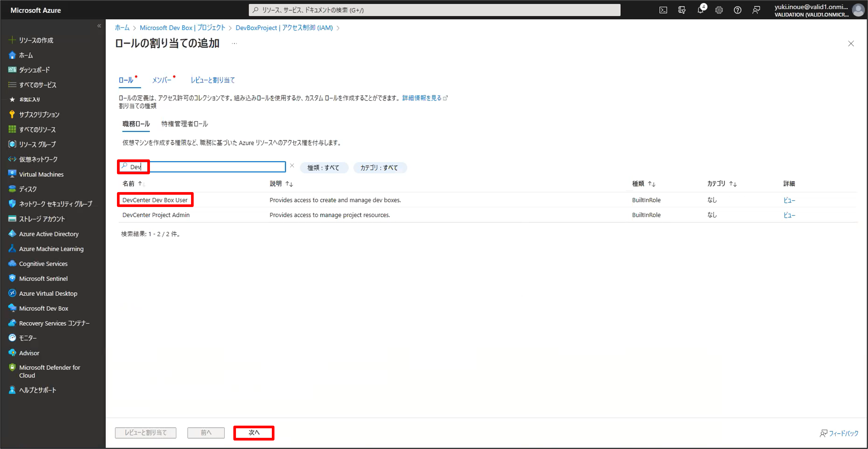The width and height of the screenshot is (868, 449).
Task: Switch to レビューと割り当て tab
Action: click(213, 80)
